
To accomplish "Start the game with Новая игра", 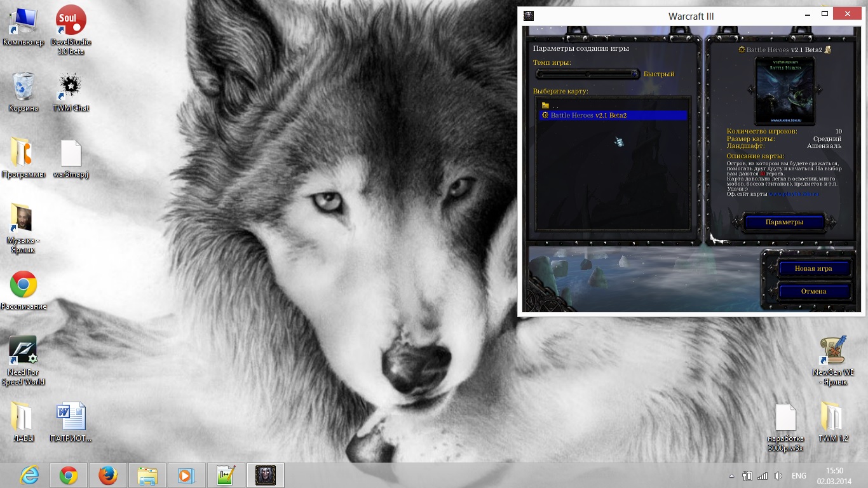I will point(813,269).
